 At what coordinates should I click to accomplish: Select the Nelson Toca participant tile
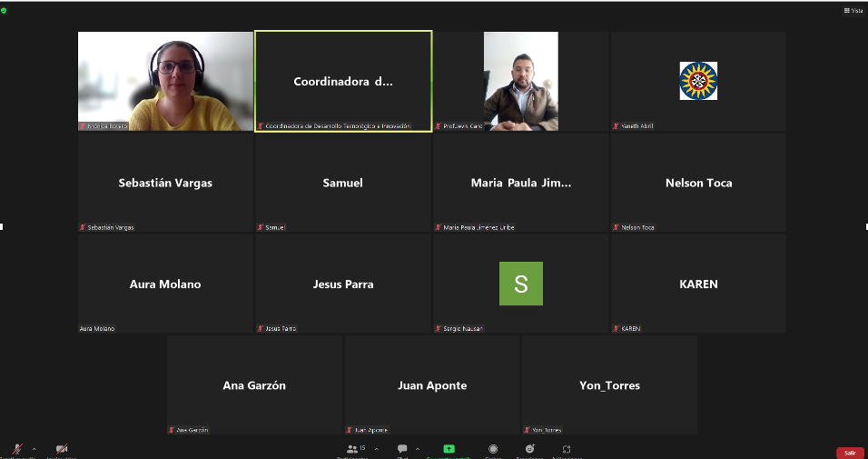[698, 183]
